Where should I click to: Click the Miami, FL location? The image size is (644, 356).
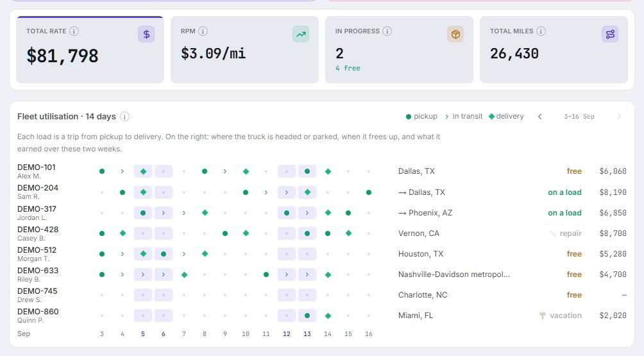click(415, 316)
